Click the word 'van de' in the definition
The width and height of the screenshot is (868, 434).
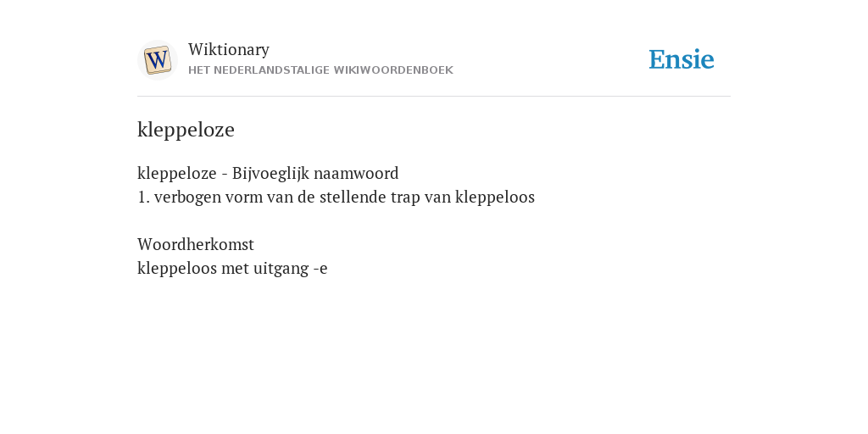291,198
